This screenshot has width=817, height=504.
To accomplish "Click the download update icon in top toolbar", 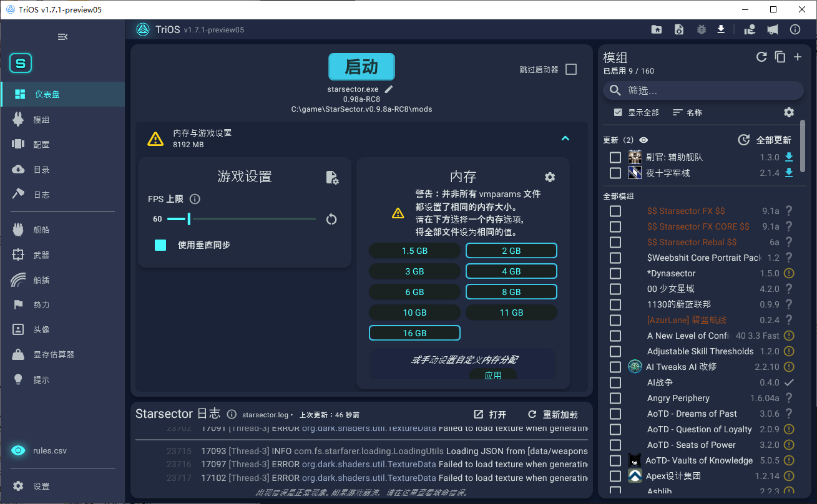I will coord(721,29).
